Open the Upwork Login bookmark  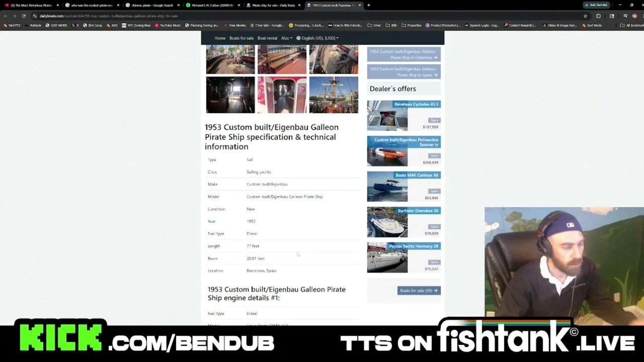click(x=481, y=25)
